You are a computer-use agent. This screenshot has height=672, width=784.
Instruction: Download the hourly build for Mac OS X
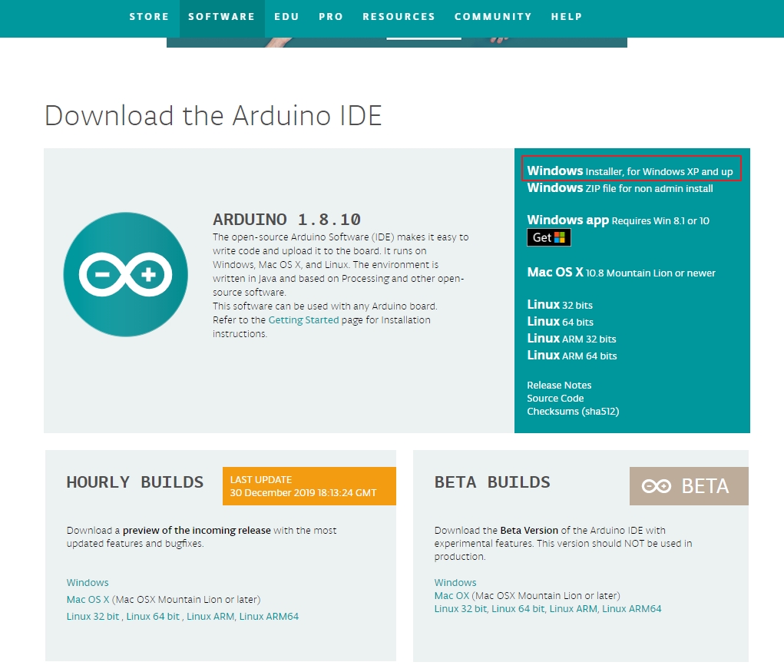pos(88,599)
